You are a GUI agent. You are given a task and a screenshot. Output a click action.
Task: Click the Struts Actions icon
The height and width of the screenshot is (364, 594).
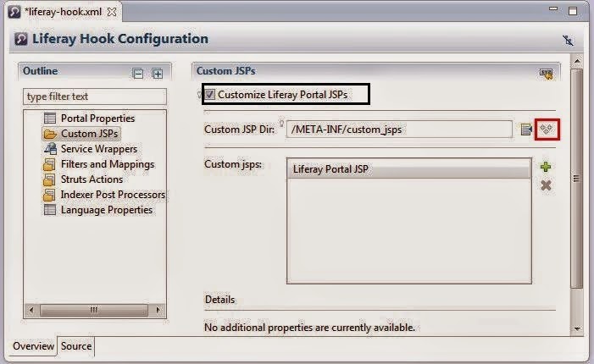coord(50,179)
